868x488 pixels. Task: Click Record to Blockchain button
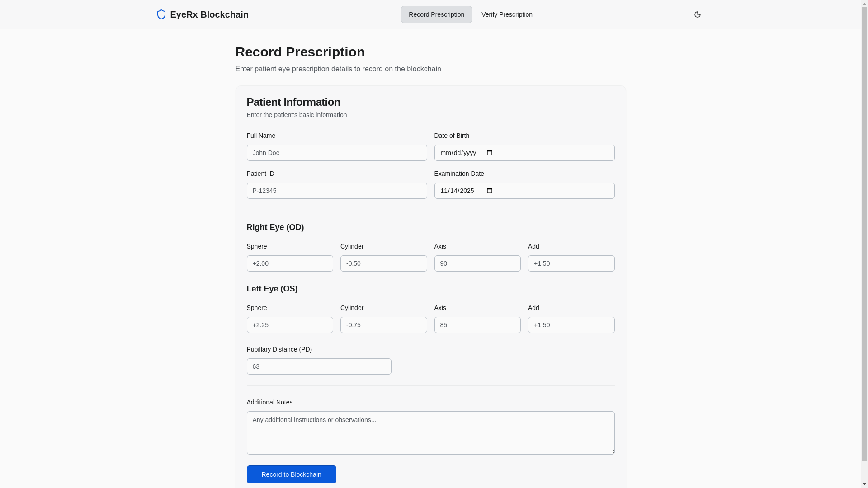tap(291, 474)
